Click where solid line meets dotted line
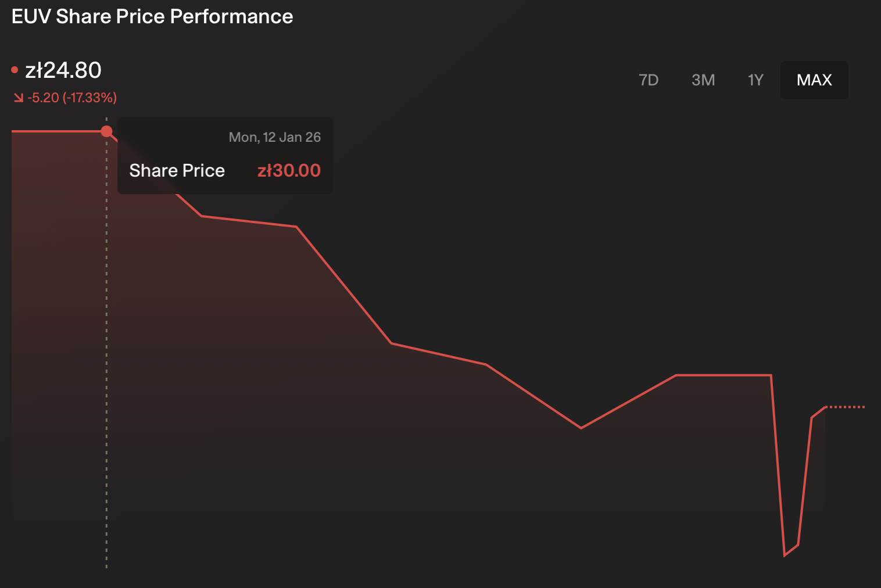881x588 pixels. pos(825,407)
